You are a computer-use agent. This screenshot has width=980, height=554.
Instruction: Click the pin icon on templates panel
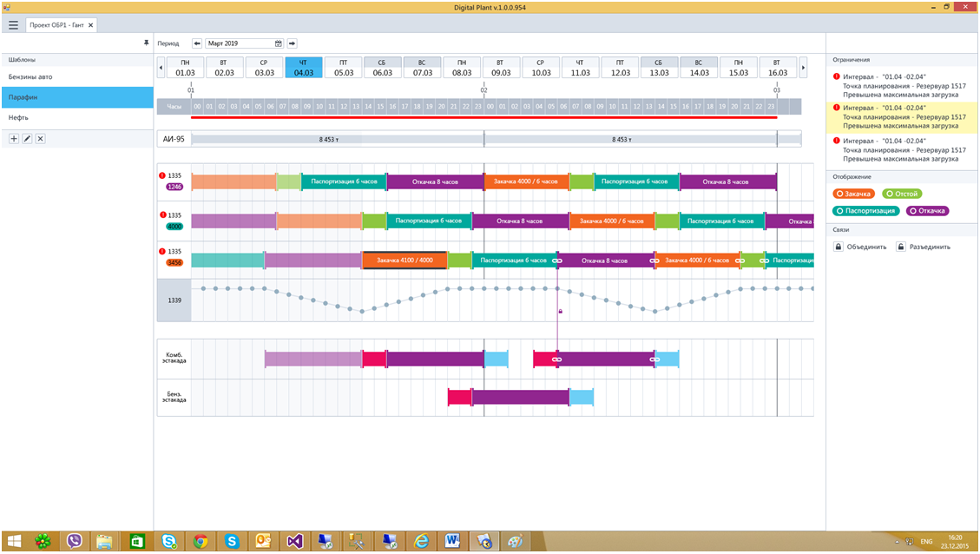147,43
